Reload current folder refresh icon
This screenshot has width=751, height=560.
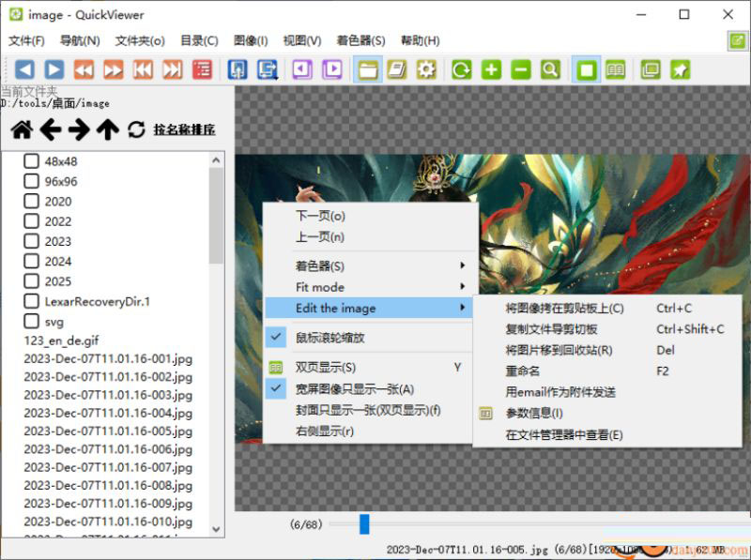tap(136, 129)
